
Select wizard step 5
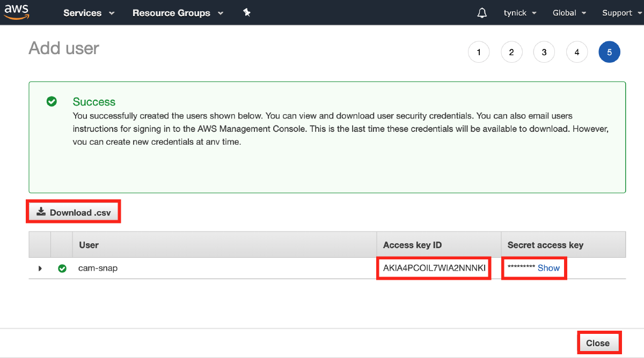[x=610, y=52]
